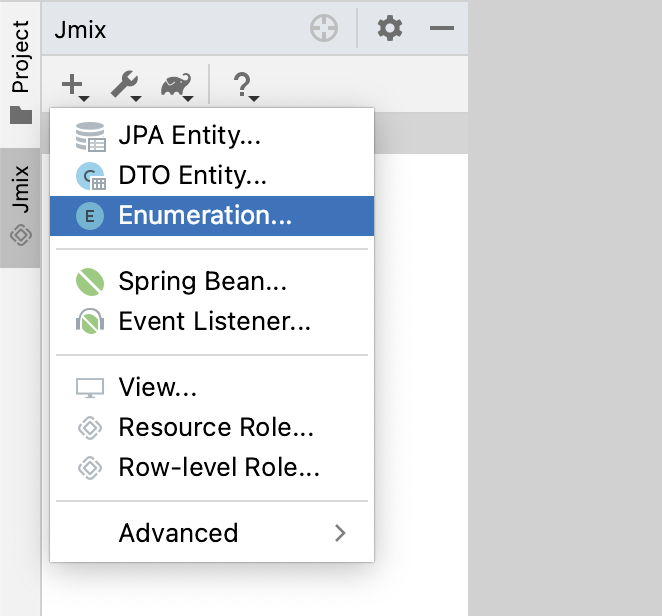Click the DTO Entity icon
Viewport: 662px width, 616px height.
(x=90, y=177)
